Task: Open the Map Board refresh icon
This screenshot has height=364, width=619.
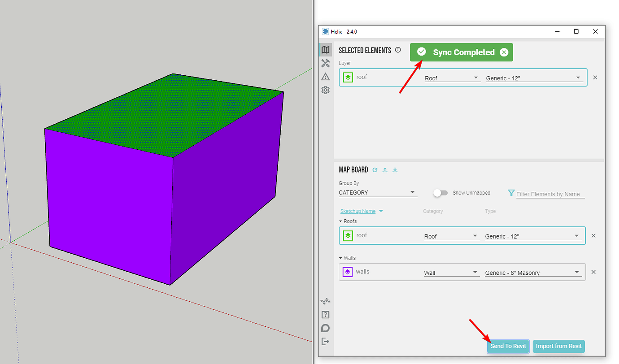Action: (375, 170)
